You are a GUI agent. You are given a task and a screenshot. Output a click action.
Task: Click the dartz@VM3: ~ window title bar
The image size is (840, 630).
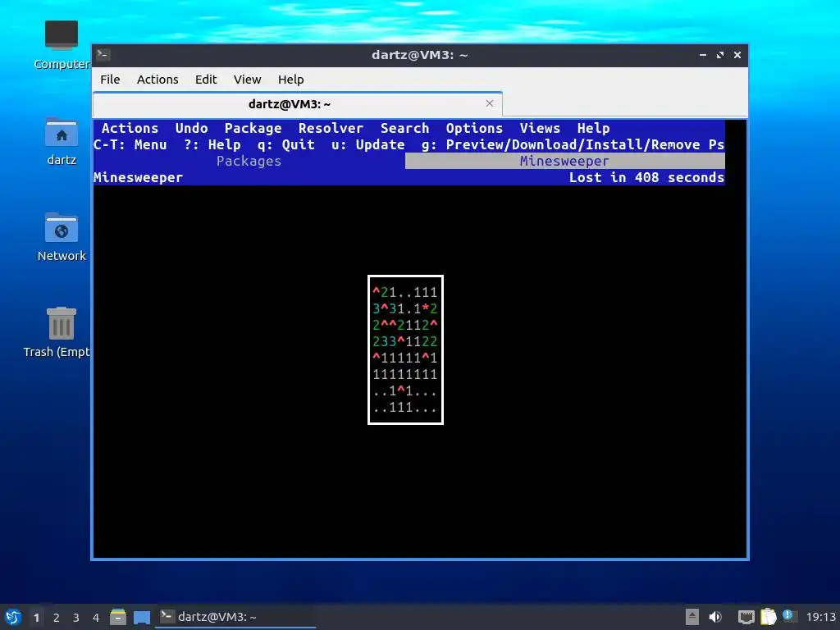[419, 55]
